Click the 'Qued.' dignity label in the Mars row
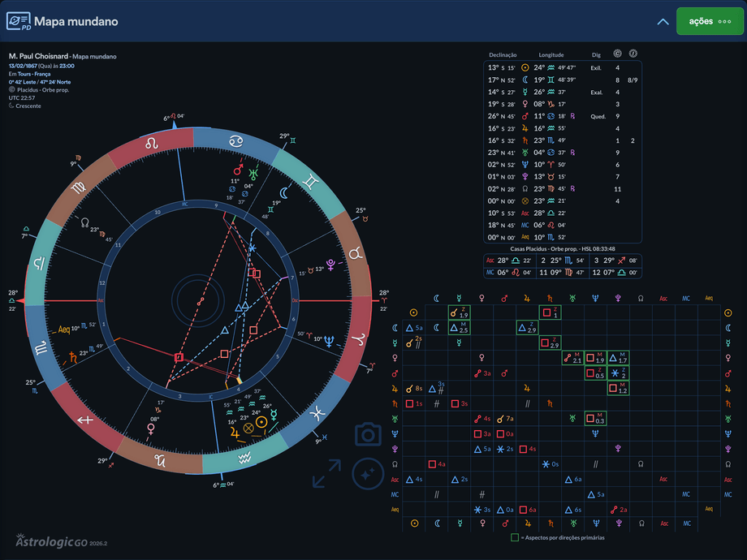This screenshot has width=747, height=560. (x=598, y=116)
